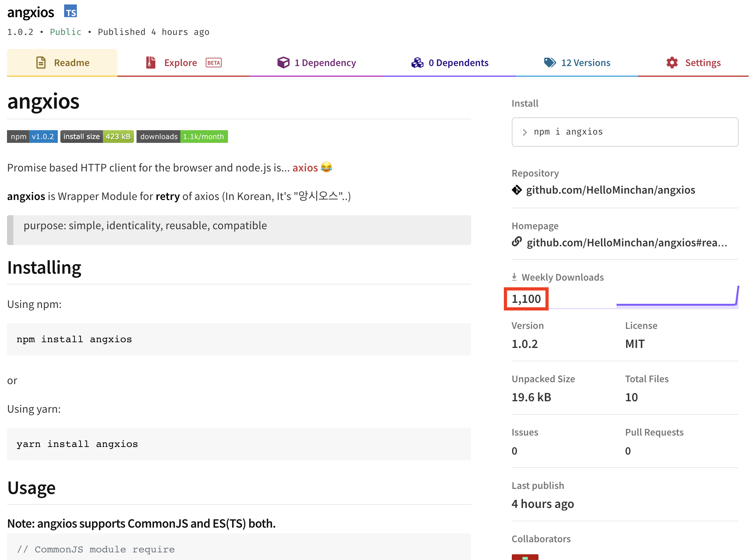Click the weekly downloads arrow icon
Screen dimensions: 755x560
[x=514, y=277]
